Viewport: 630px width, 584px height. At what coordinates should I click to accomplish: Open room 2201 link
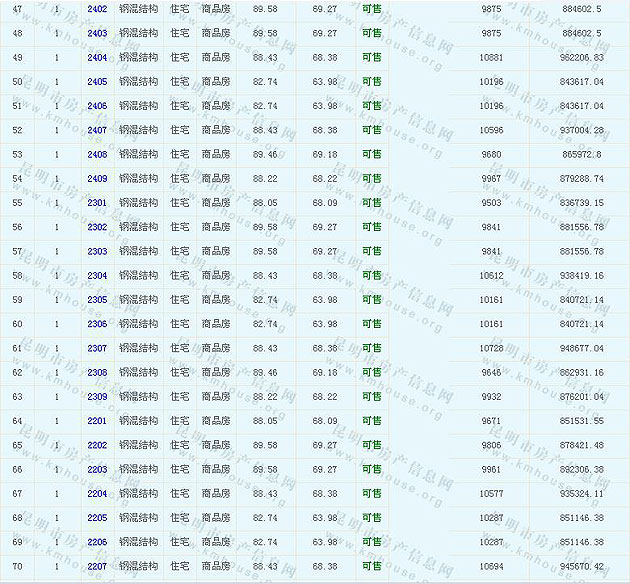point(97,421)
